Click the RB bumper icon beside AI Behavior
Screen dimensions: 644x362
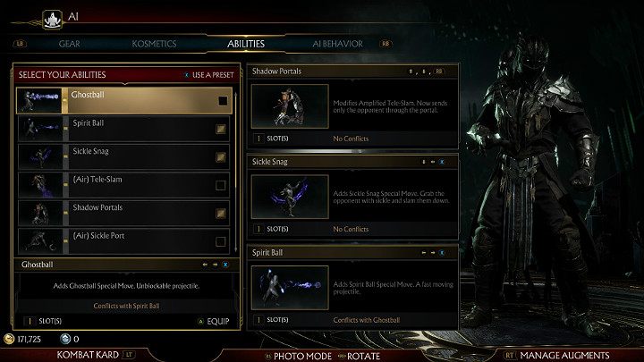386,44
